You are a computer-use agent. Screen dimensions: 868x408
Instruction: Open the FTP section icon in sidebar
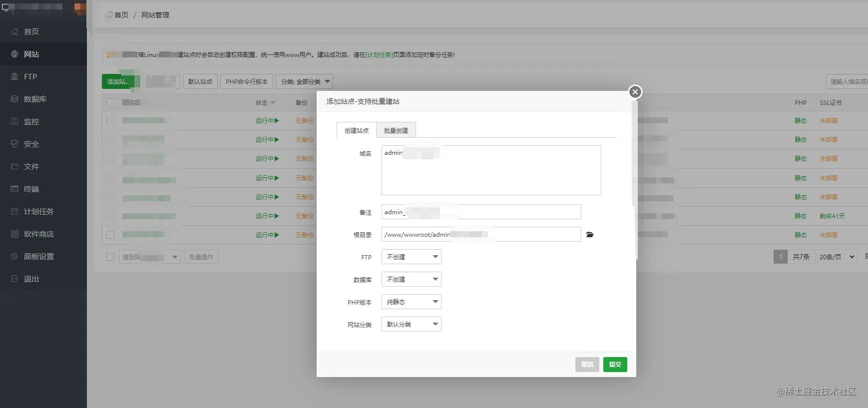[14, 76]
